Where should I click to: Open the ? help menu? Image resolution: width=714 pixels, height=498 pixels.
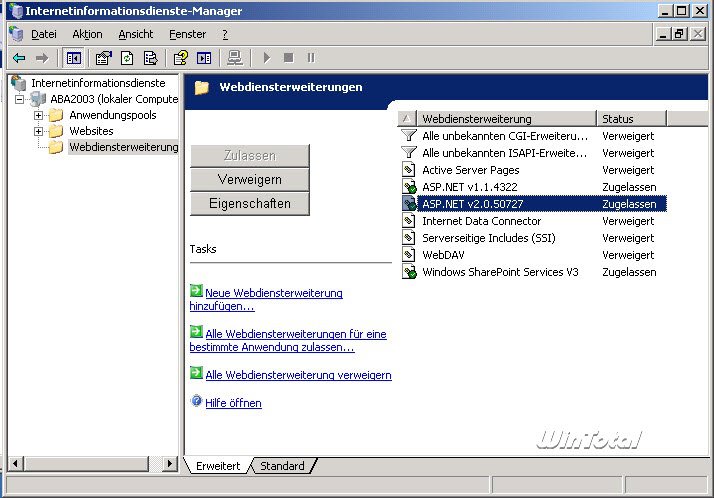[x=225, y=34]
